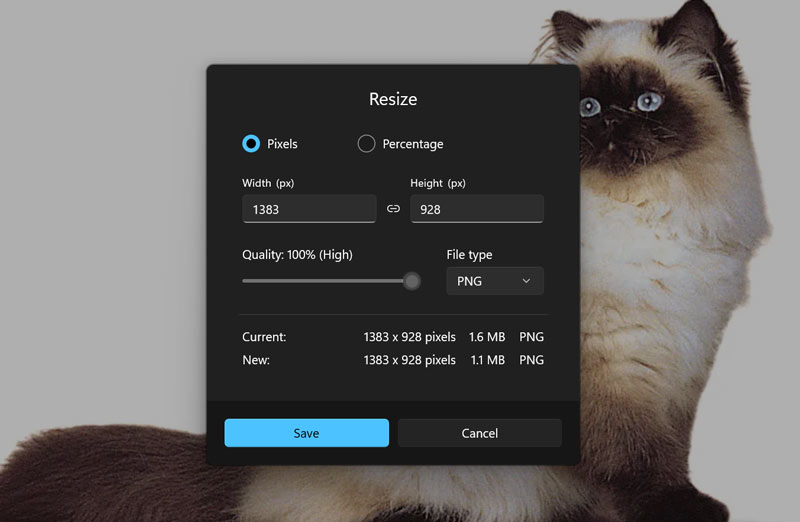
Task: Click the '1.1 MB' new file size
Action: 487,360
